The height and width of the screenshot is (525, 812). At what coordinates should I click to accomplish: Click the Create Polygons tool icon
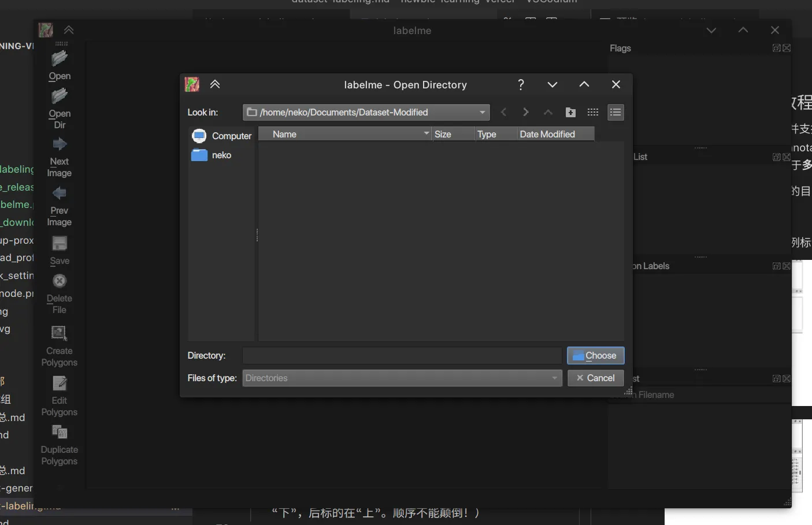coord(59,333)
